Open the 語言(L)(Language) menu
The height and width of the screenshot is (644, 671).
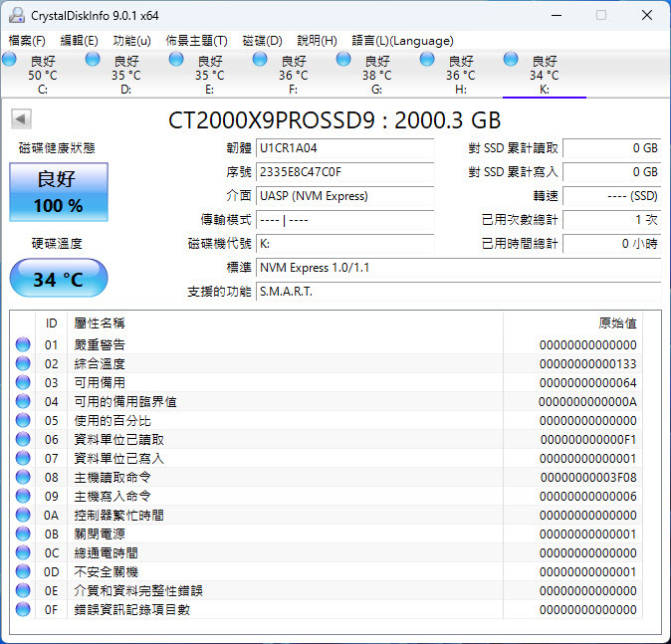pyautogui.click(x=402, y=41)
